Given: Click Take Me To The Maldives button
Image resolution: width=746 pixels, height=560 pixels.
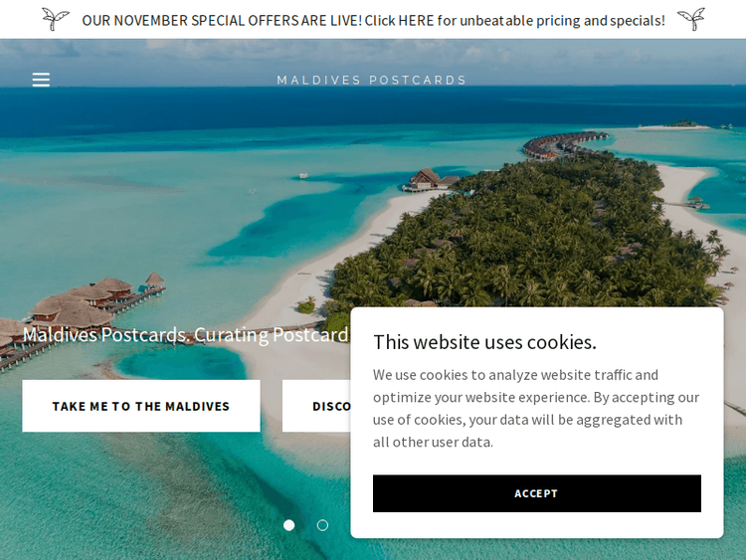Looking at the screenshot, I should [141, 406].
